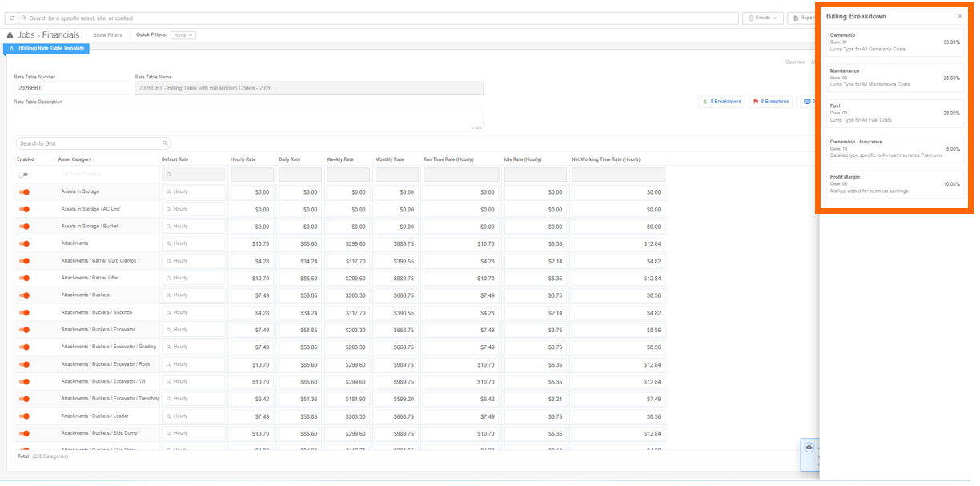Close the Billing Breakdown panel
This screenshot has width=980, height=486.
coord(960,16)
